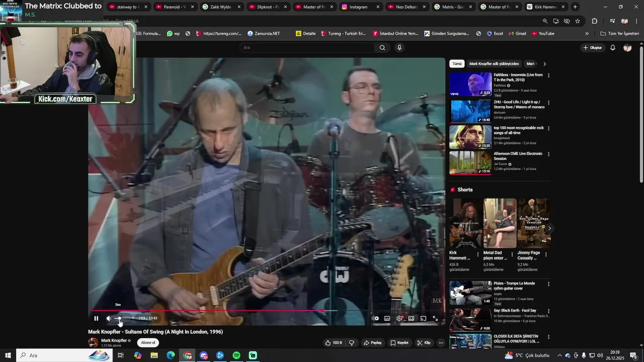Open Spotify from the taskbar
This screenshot has height=362, width=644.
tap(236, 355)
